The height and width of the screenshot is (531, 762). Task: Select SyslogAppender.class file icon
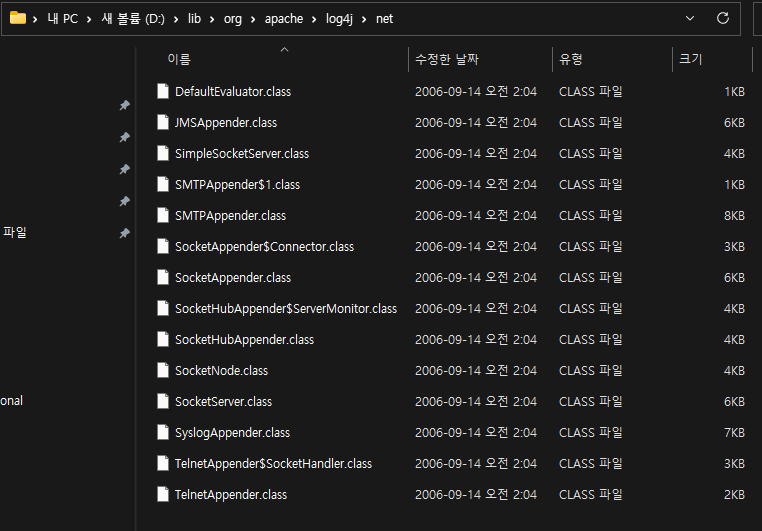163,432
